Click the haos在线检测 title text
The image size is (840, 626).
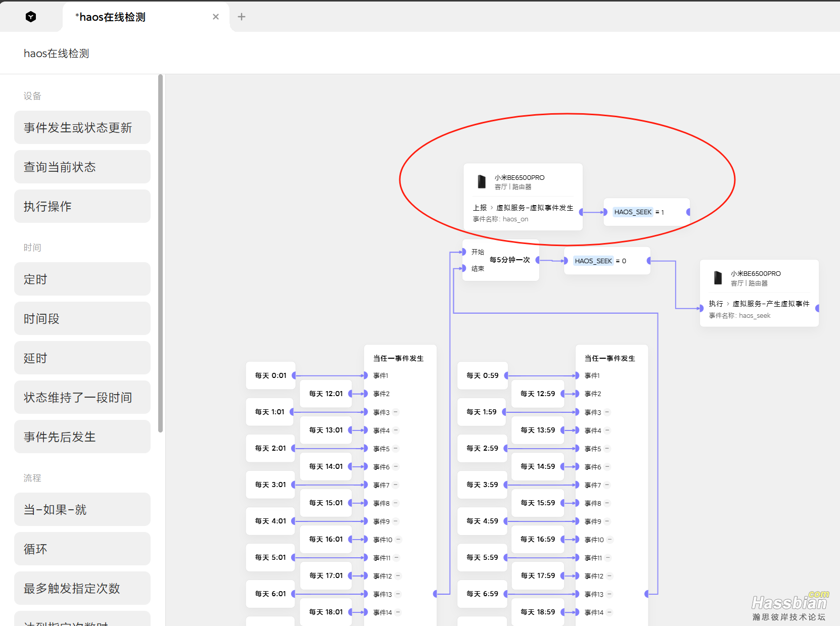(x=56, y=54)
